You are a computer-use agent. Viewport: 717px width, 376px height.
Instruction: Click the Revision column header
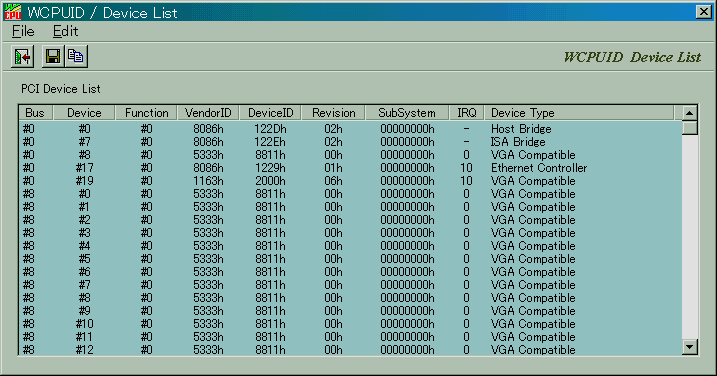pos(333,113)
